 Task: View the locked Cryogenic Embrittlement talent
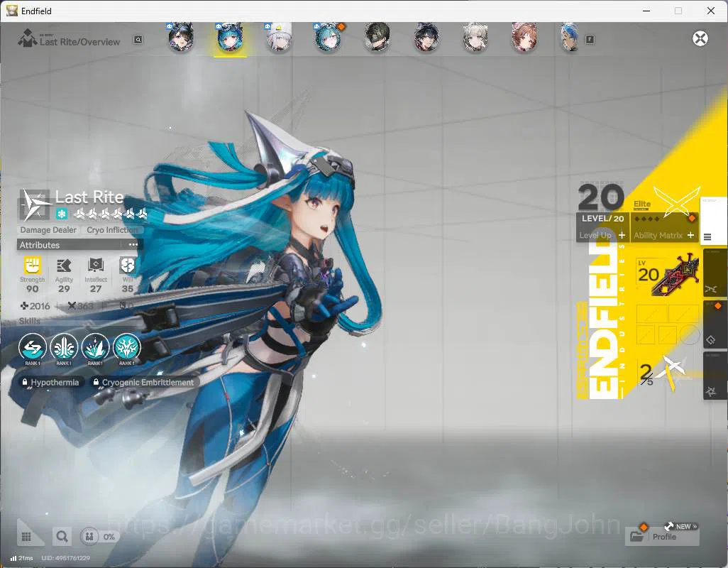(x=143, y=382)
